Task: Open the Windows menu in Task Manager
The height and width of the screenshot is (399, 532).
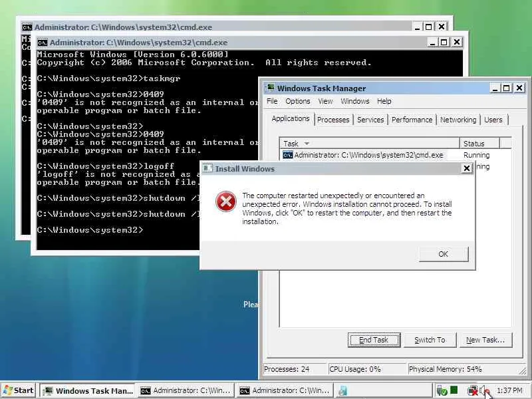Action: [355, 101]
